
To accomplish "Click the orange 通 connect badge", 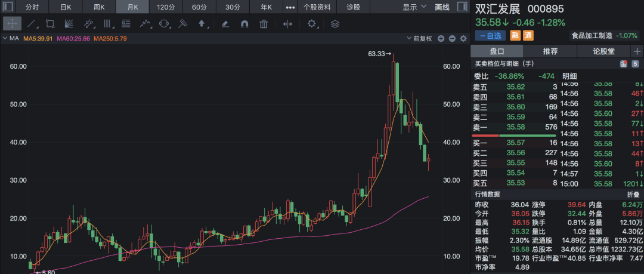I will click(x=528, y=36).
